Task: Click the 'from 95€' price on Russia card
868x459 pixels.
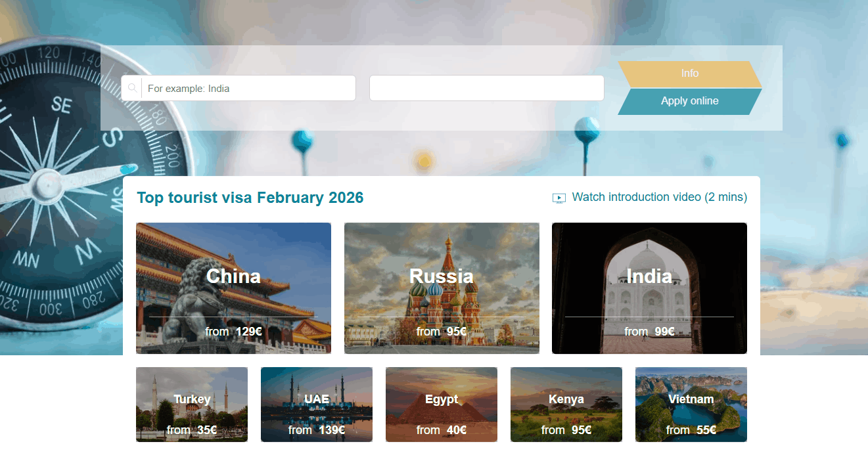Action: pos(442,332)
